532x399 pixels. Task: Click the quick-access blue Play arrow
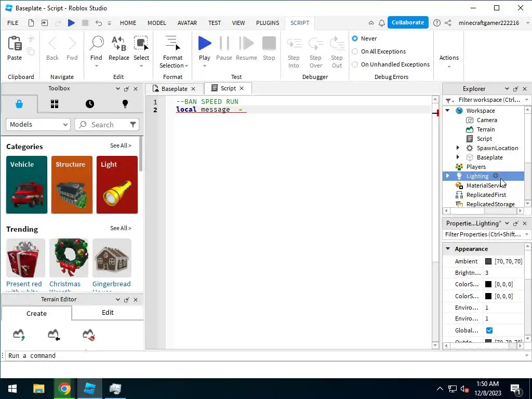point(71,23)
